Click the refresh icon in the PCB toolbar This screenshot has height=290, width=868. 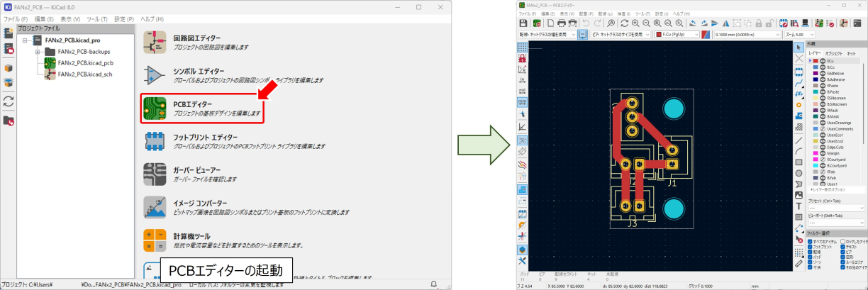(x=623, y=23)
